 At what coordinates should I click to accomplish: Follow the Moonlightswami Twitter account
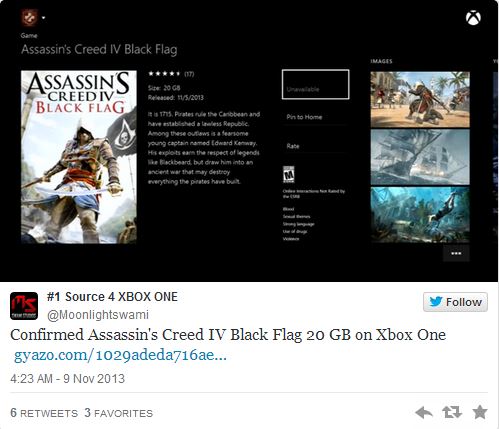(x=455, y=302)
